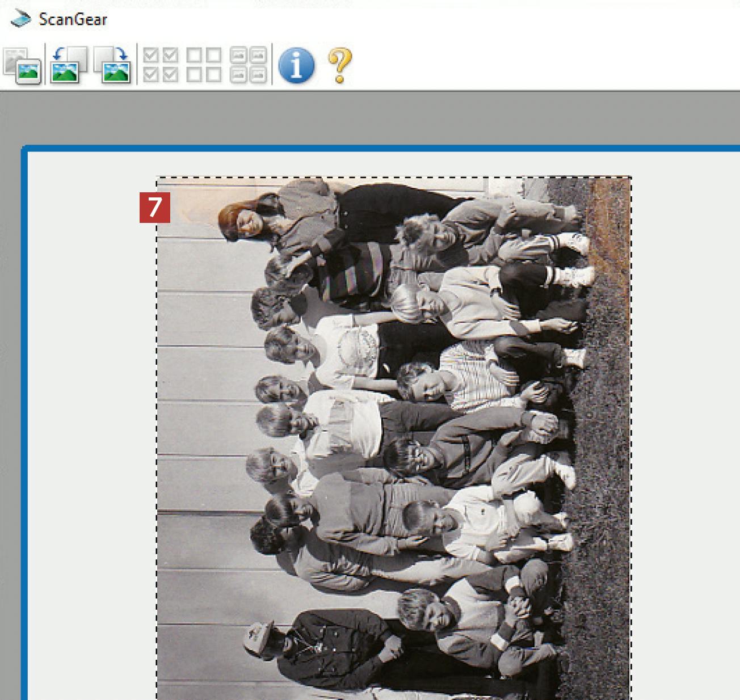Switch to thumbnail view using toolbar icon
The height and width of the screenshot is (700, 740).
pyautogui.click(x=23, y=66)
